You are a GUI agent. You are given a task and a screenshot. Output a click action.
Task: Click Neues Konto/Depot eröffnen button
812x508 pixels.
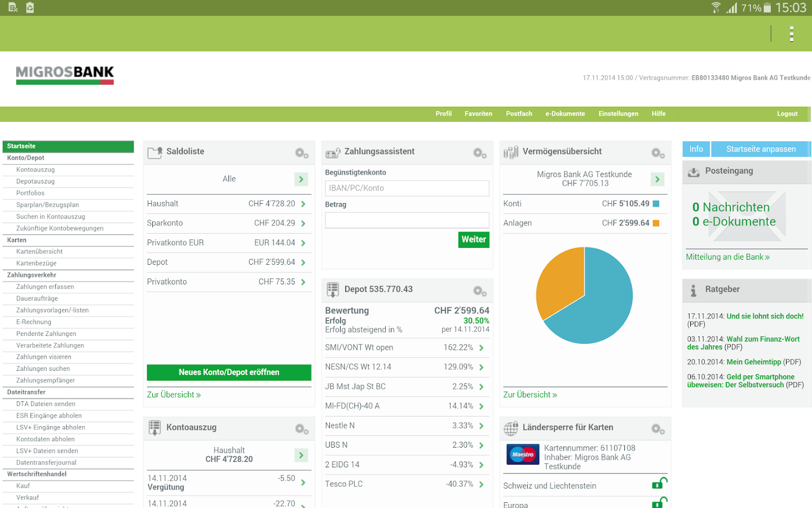pyautogui.click(x=229, y=373)
